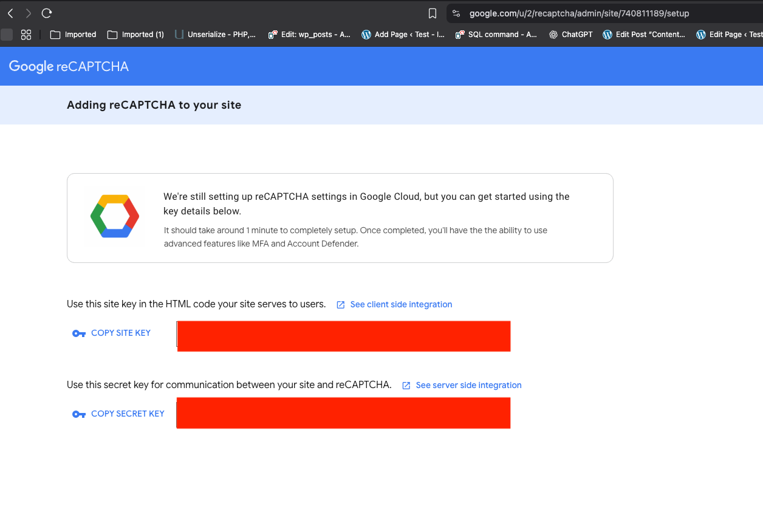Click the COPY SECRET KEY button
The width and height of the screenshot is (763, 532).
coord(118,414)
